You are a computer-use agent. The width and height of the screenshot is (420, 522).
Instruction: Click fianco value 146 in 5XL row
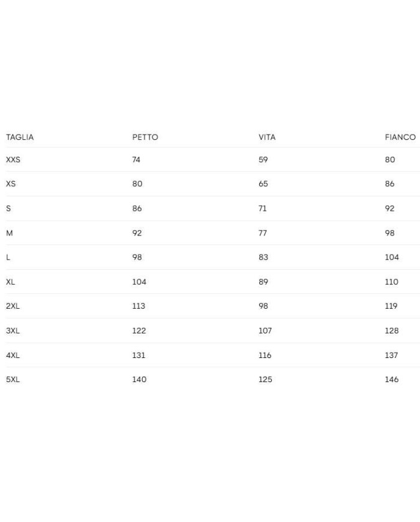point(391,379)
